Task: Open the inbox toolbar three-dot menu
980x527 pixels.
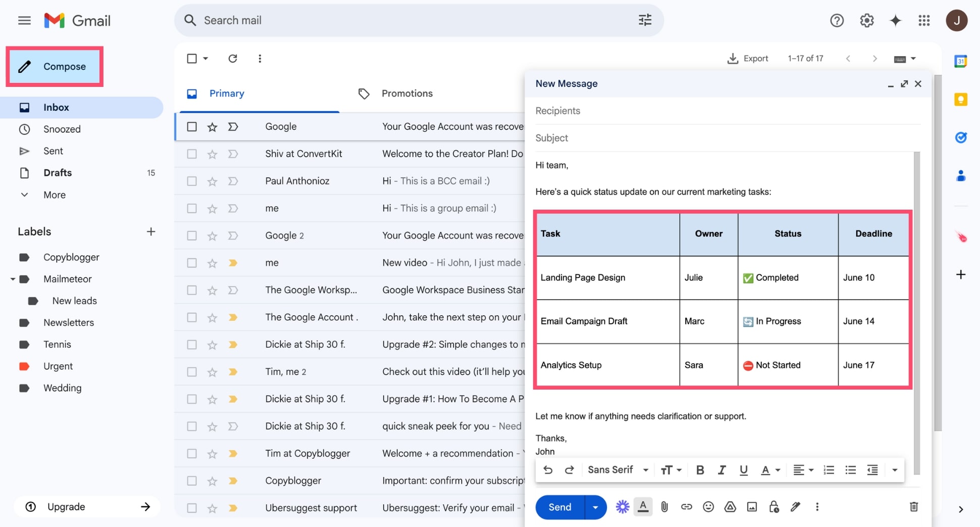Action: [x=260, y=59]
